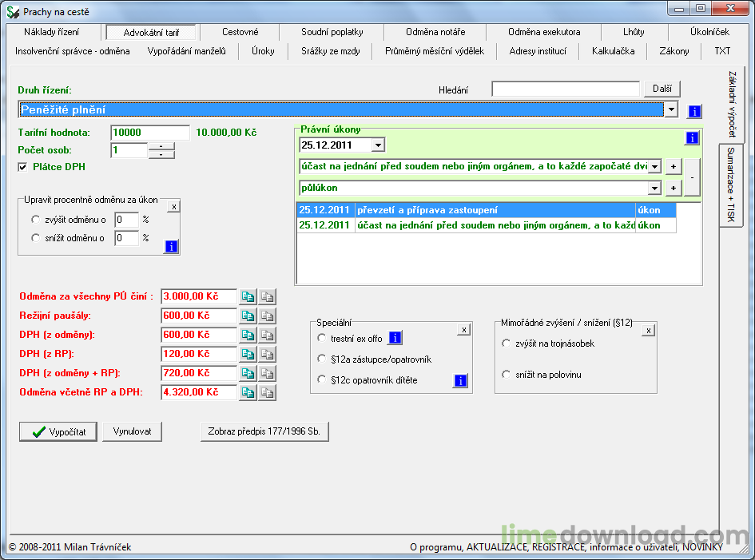Open the date picker dropdown in Právní úkony
Screen dimensions: 755x560
coord(378,145)
